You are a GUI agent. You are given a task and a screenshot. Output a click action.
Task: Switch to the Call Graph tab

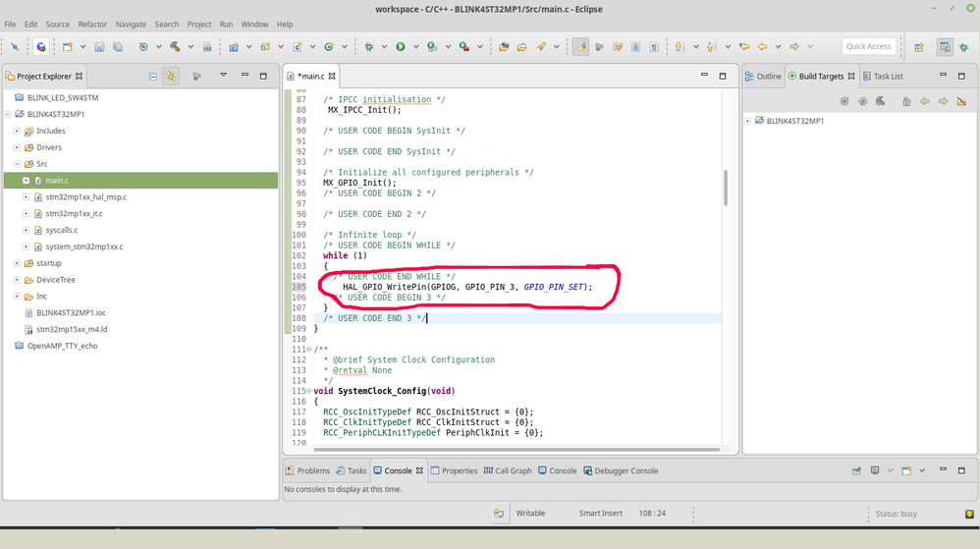(x=508, y=470)
